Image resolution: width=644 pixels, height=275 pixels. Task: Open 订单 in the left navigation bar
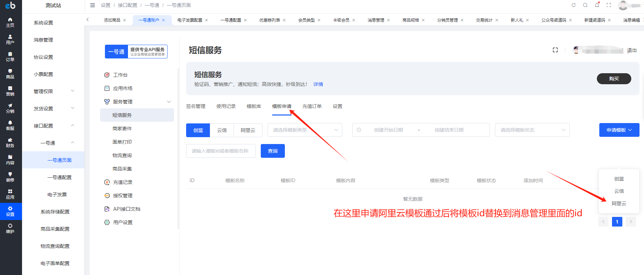click(x=10, y=57)
